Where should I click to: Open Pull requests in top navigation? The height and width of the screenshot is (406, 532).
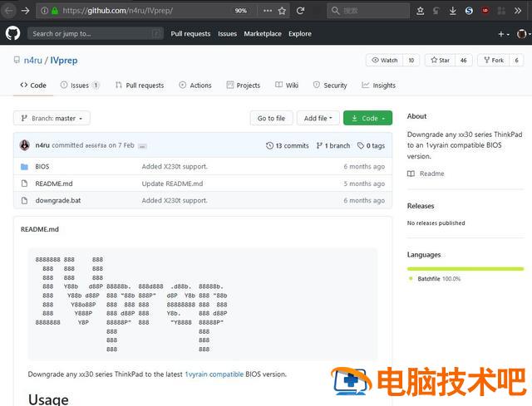tap(190, 34)
